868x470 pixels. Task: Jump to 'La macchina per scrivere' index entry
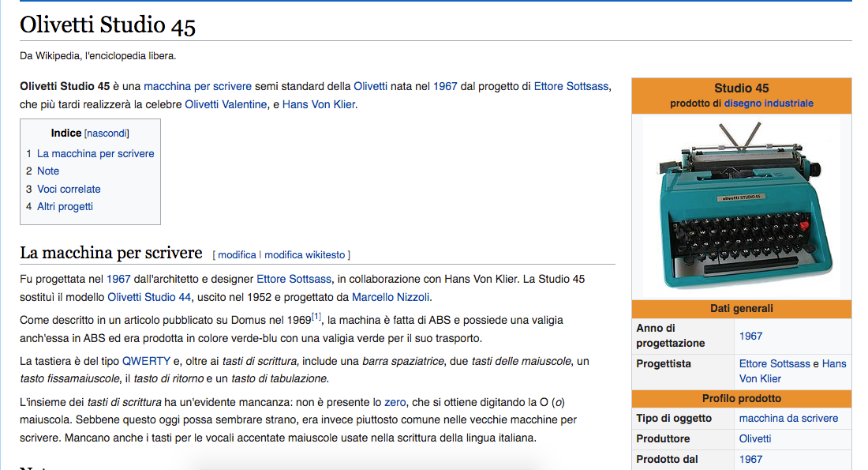(95, 153)
